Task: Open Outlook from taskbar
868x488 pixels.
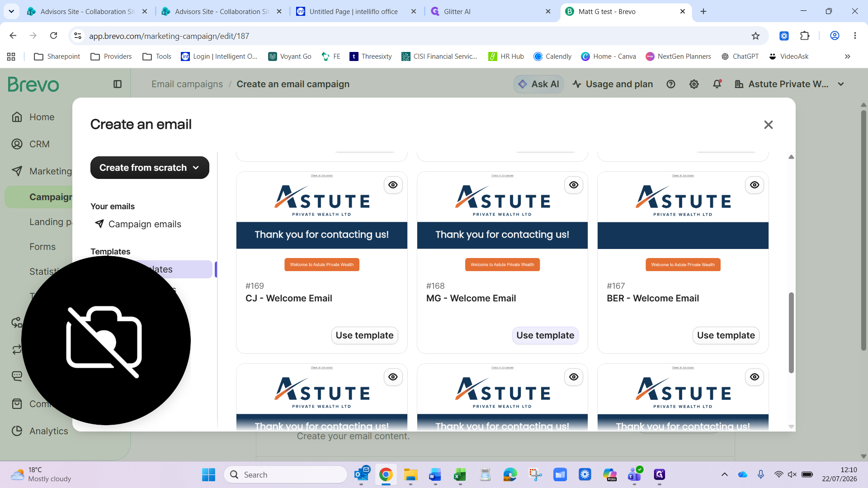Action: point(361,475)
